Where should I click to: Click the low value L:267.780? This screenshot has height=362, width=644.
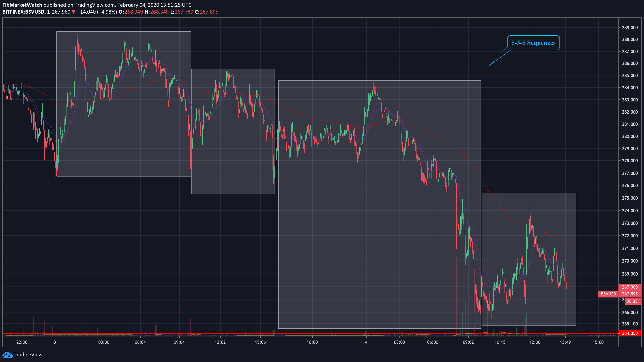[181, 12]
